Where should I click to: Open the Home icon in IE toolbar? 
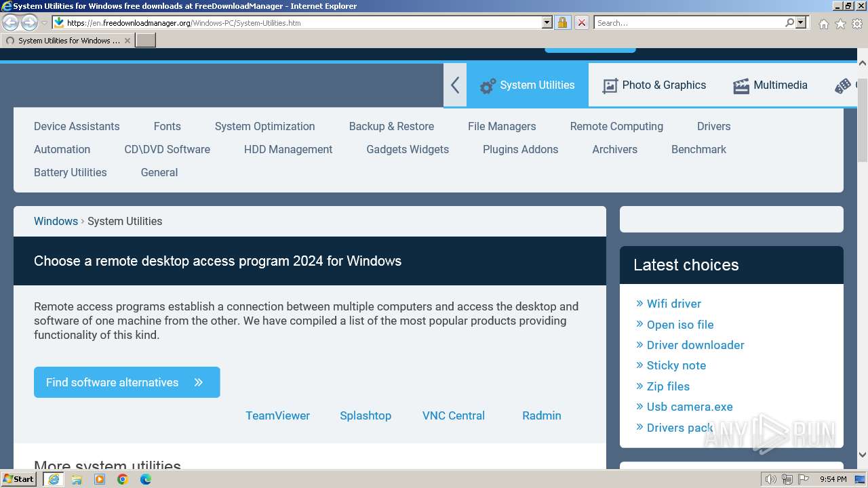click(x=823, y=24)
